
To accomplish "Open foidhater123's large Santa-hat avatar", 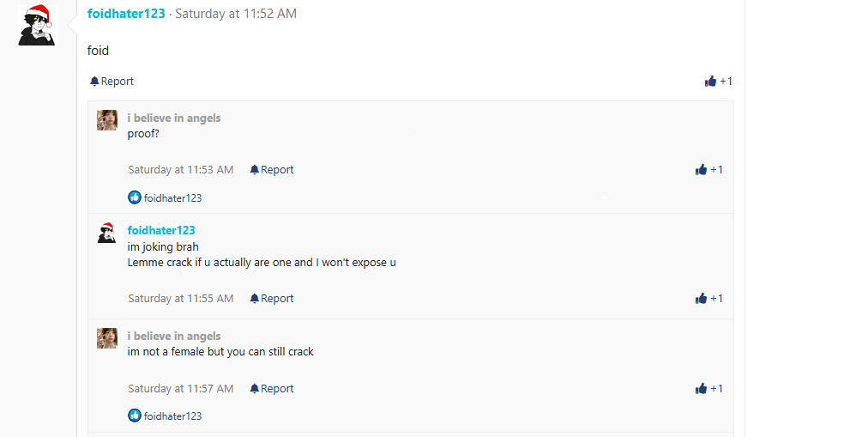I will tap(36, 25).
